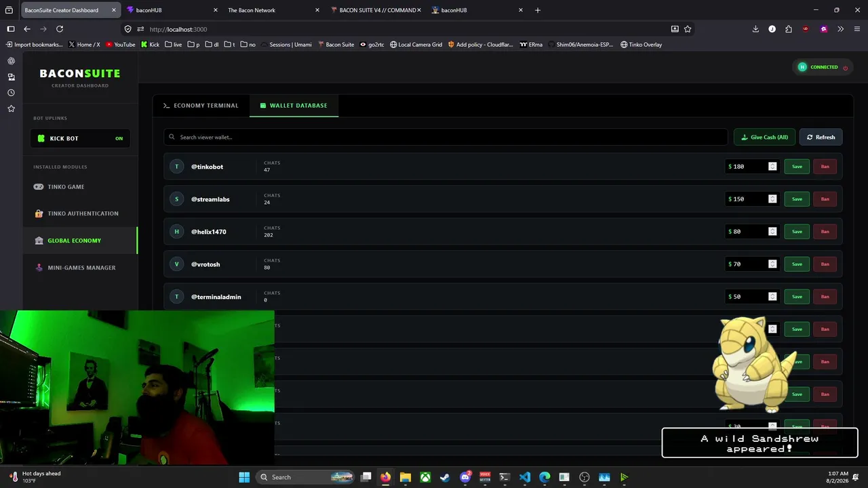868x488 pixels.
Task: Ban the @helix1470 user
Action: (x=825, y=232)
